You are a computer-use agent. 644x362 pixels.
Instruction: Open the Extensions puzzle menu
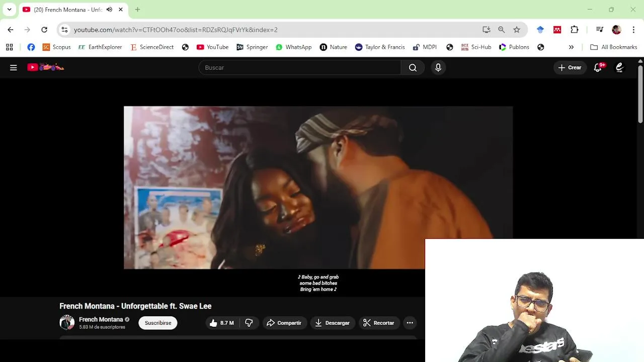click(575, 30)
